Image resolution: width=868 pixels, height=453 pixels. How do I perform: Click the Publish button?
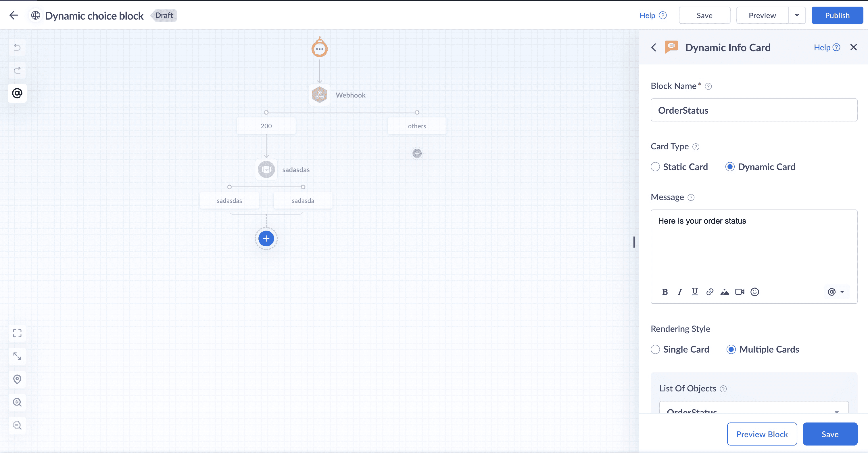(837, 16)
